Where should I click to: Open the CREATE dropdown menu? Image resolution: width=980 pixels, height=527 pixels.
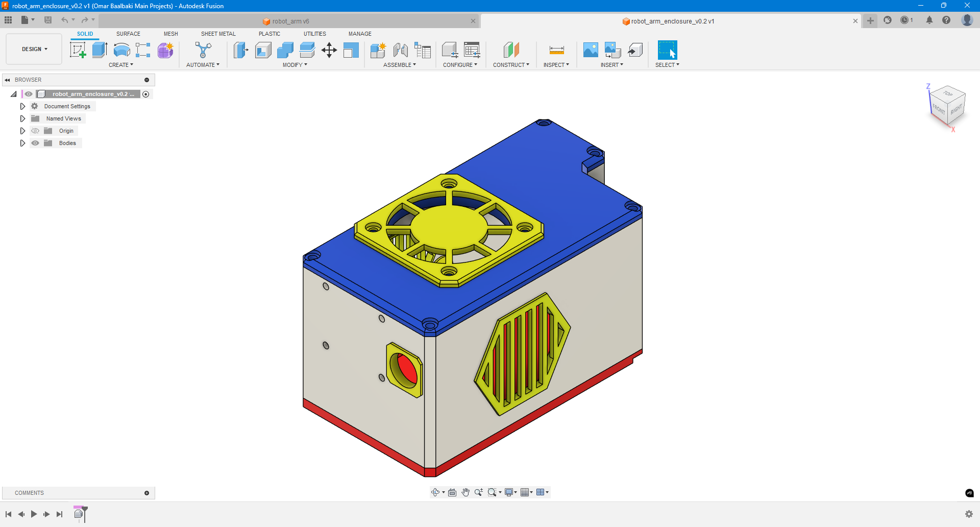pos(121,65)
